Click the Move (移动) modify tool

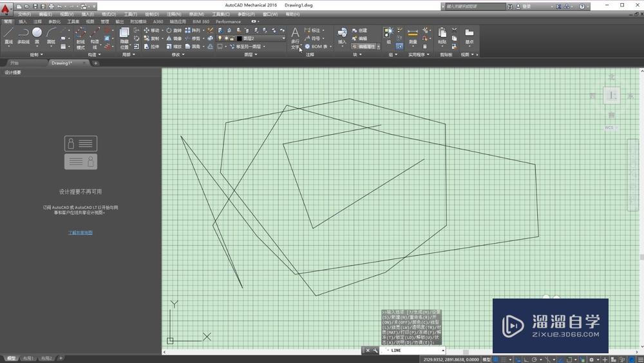pyautogui.click(x=151, y=30)
